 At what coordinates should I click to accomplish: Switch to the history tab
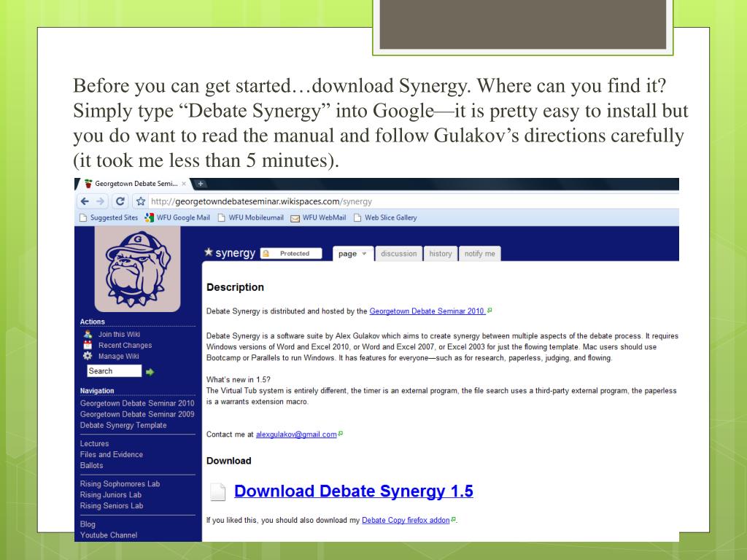tap(440, 254)
